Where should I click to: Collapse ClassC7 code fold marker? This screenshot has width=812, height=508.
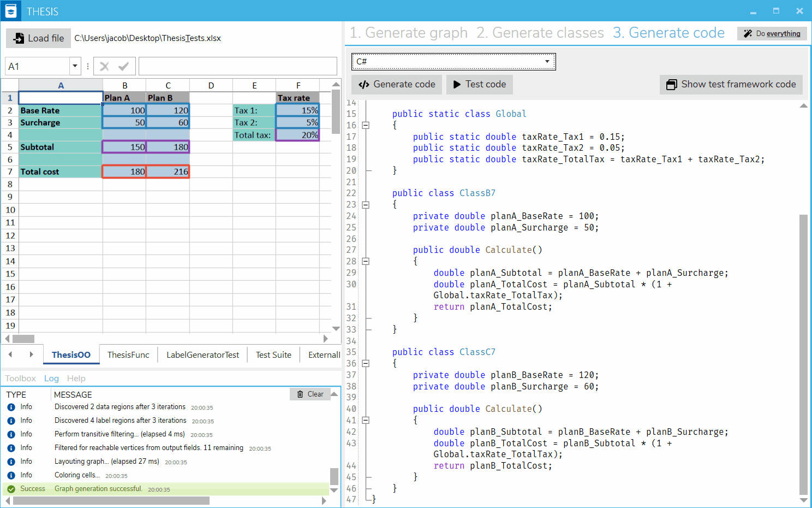[x=366, y=363]
